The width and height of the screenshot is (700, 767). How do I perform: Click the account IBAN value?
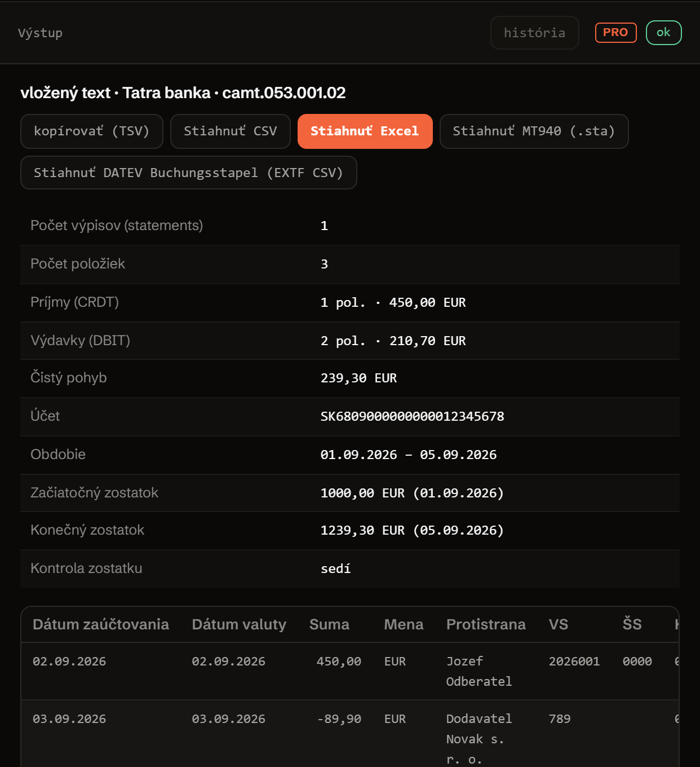(x=413, y=416)
